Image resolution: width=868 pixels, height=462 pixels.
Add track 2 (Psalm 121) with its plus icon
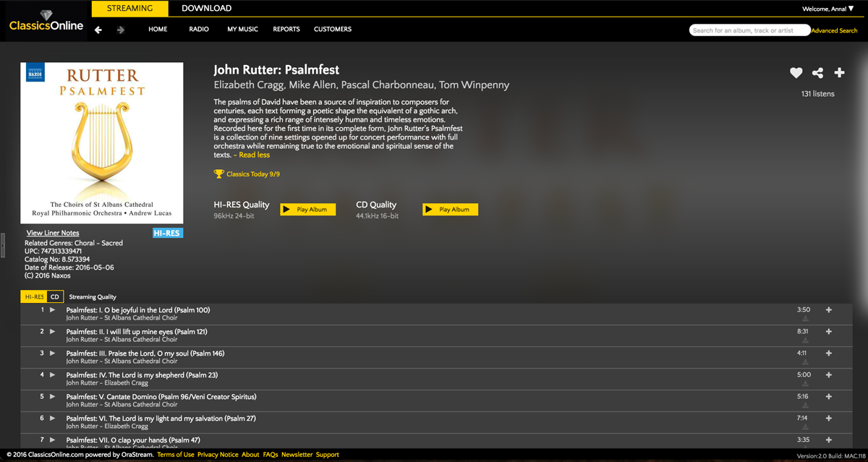tap(829, 332)
